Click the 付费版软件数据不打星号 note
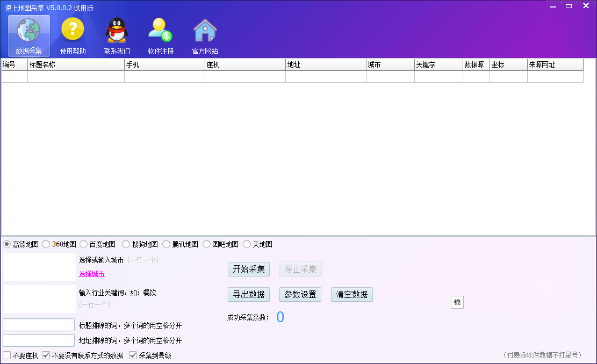Screen dimensions: 597x364 coord(542,355)
